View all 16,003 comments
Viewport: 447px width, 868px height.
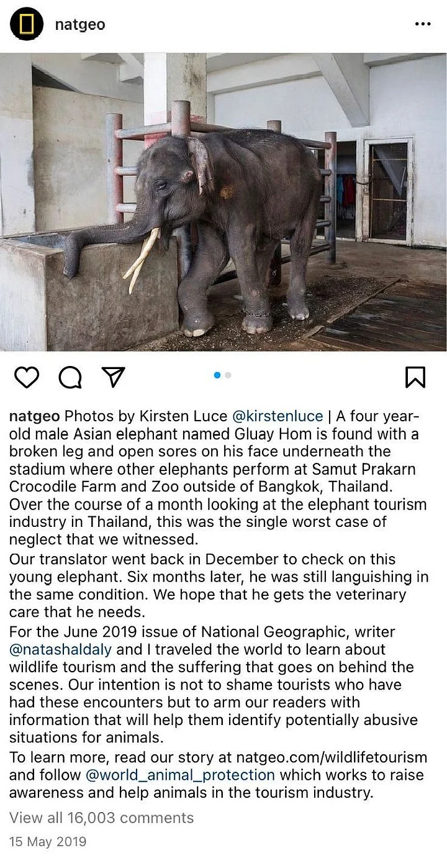tap(101, 818)
